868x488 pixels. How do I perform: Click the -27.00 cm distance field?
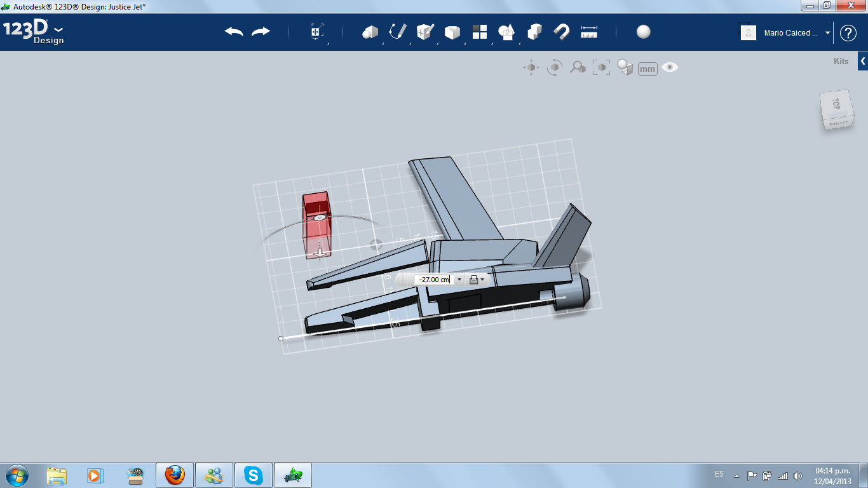[434, 280]
